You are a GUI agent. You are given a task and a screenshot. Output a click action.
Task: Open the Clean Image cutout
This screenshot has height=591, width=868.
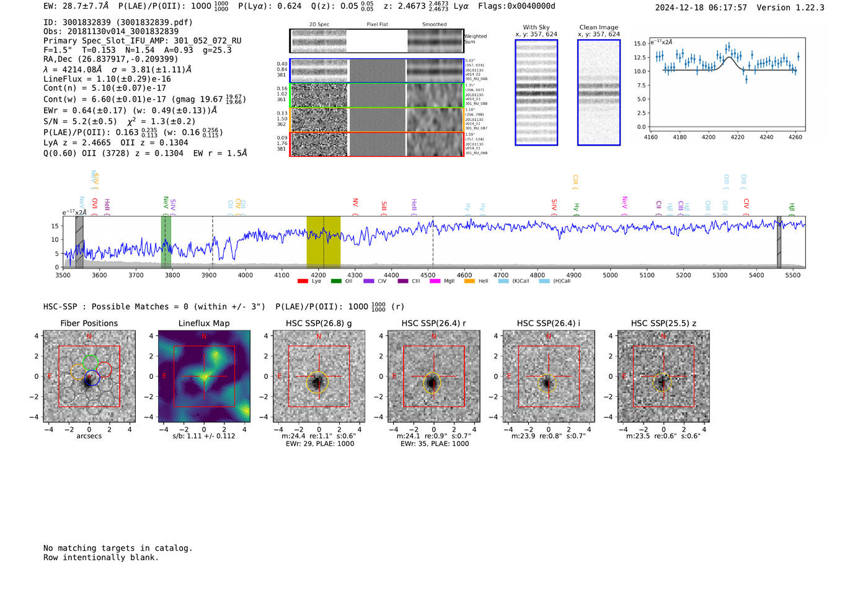[x=599, y=92]
